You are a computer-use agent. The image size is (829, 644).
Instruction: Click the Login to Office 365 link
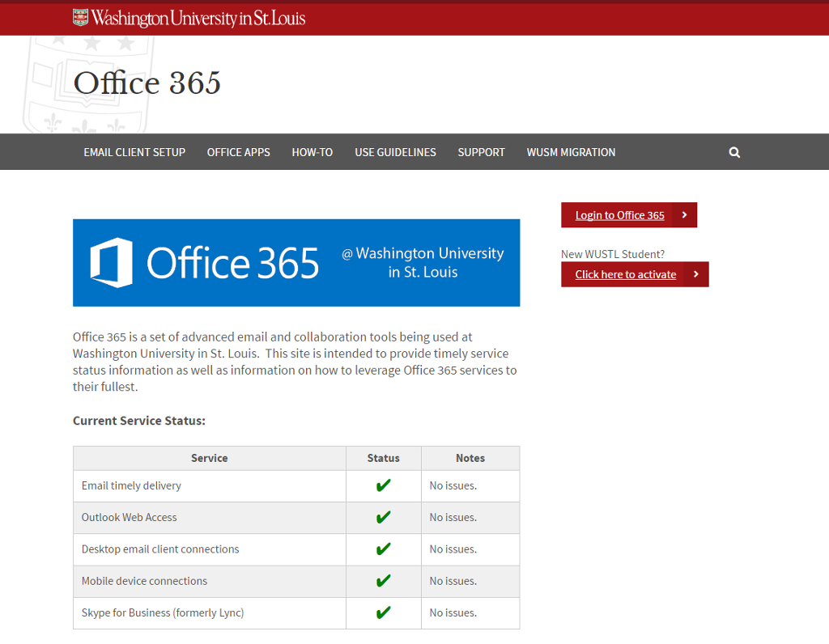point(619,215)
